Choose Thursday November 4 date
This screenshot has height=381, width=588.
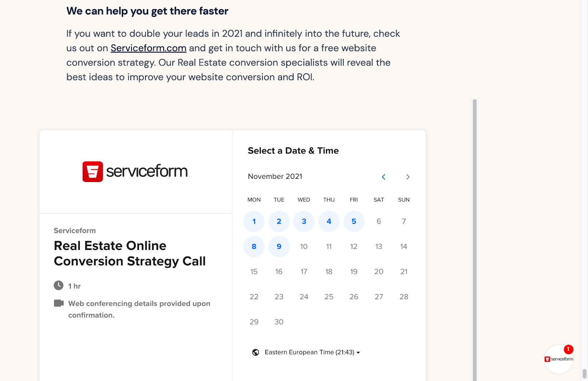click(329, 221)
